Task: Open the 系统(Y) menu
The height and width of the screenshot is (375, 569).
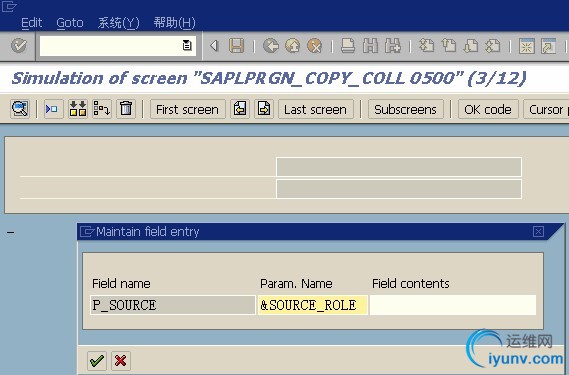Action: 118,23
